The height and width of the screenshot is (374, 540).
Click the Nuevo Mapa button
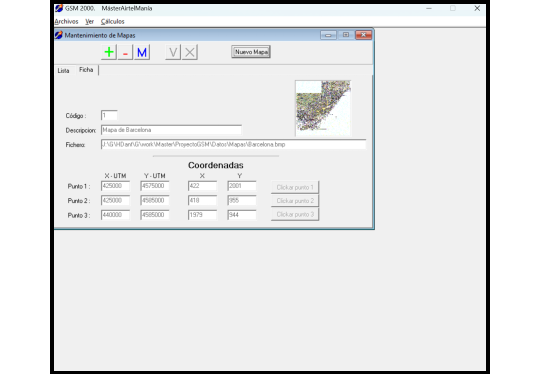[x=251, y=52]
